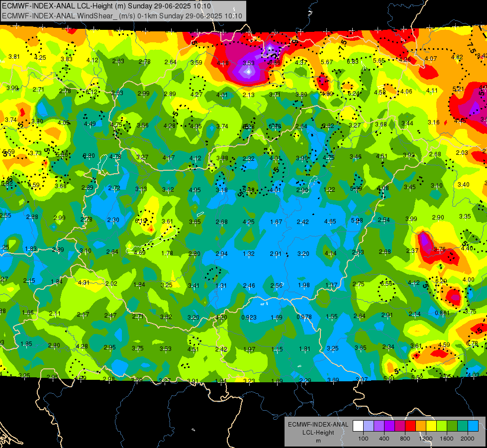Screen dimensions: 487x448
Task: Click the legend tick label 100
Action: (363, 439)
